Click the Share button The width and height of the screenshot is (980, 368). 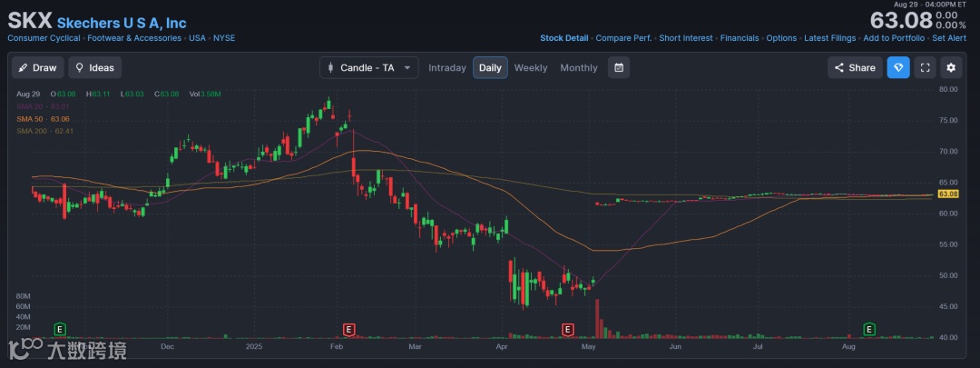855,67
